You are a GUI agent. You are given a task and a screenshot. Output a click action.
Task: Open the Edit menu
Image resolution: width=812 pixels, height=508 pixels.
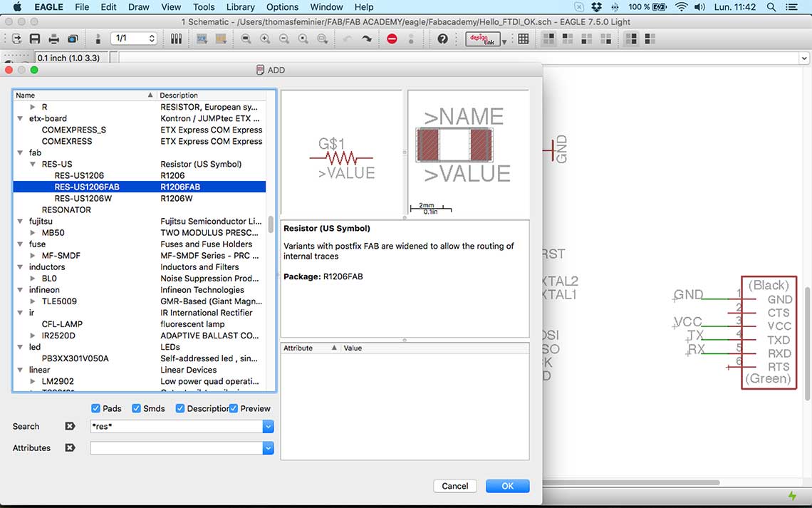tap(108, 7)
